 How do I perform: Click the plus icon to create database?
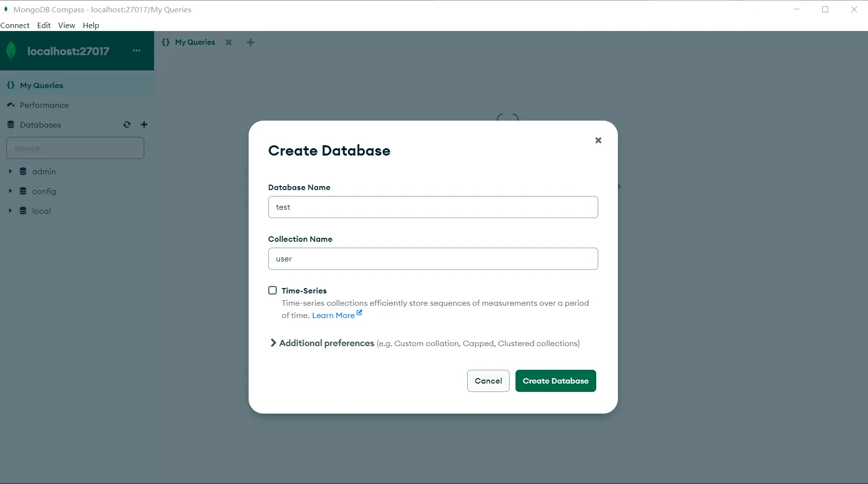click(x=144, y=125)
